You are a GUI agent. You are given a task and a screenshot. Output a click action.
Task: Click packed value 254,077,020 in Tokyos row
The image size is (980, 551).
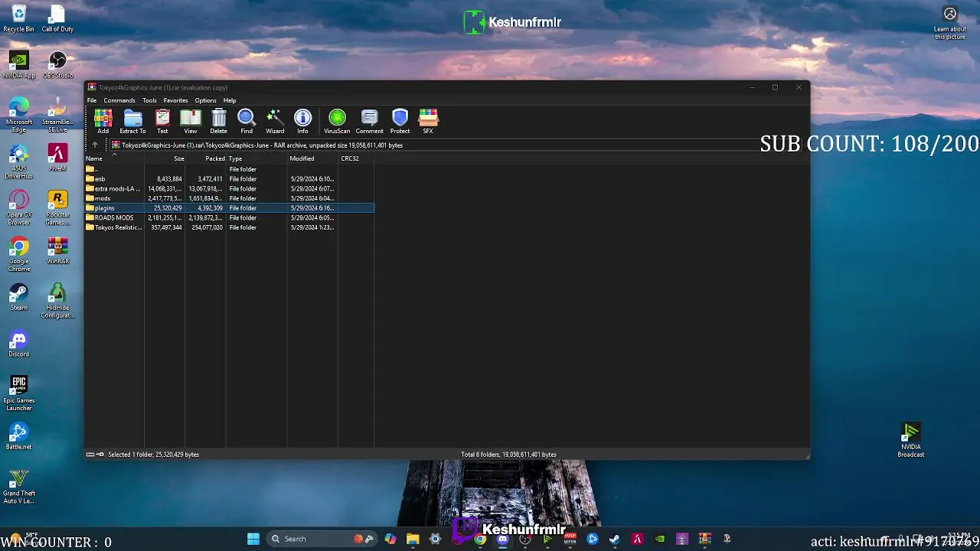tap(207, 227)
